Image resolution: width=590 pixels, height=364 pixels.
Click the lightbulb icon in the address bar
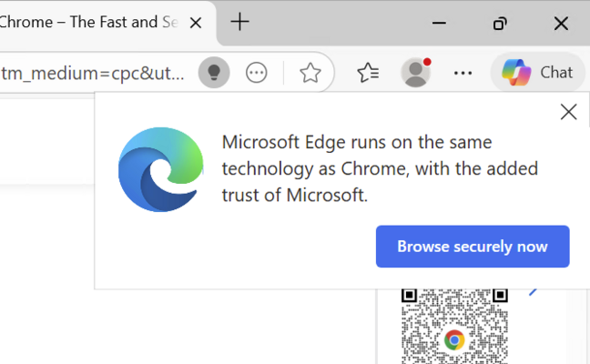[214, 73]
